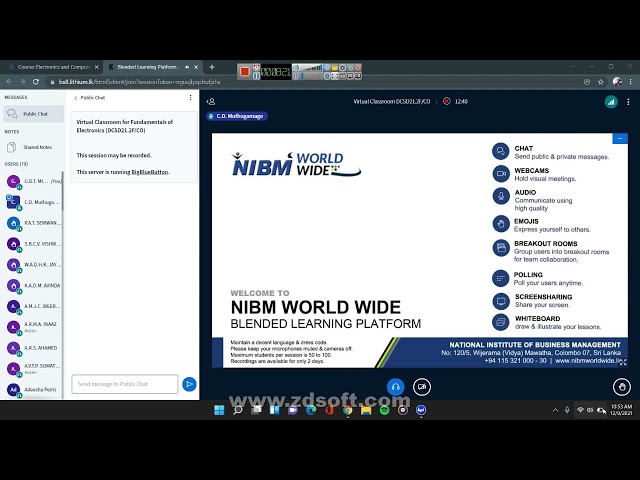Open BigBlueButton options three-dot menu
Screen dimensions: 640x480
pos(628,102)
